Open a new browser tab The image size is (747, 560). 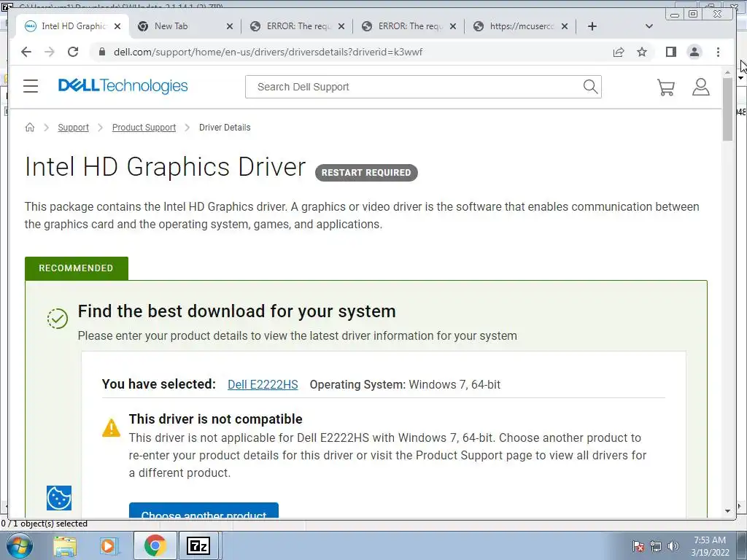[592, 26]
